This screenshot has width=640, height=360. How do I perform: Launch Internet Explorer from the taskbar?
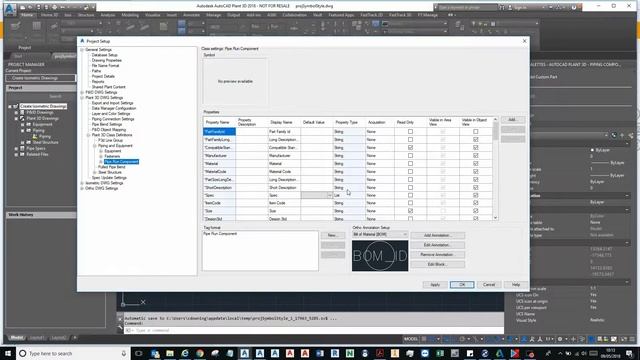[185, 353]
